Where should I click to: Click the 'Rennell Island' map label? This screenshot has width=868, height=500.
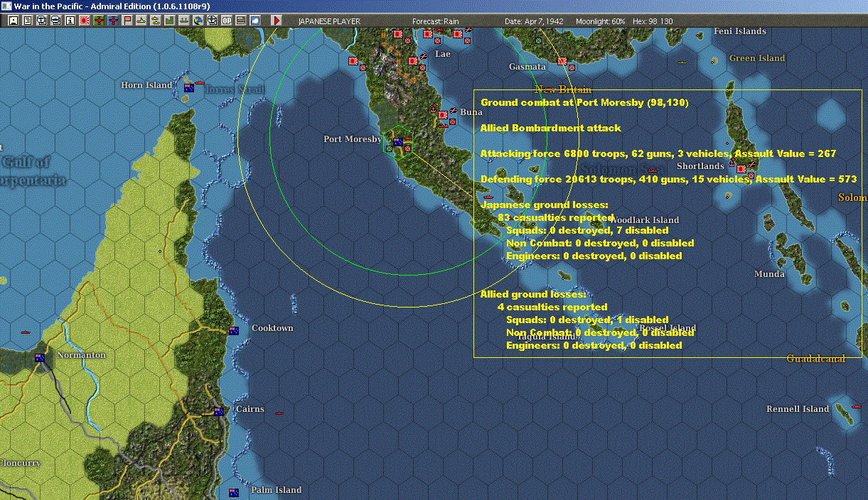click(798, 409)
